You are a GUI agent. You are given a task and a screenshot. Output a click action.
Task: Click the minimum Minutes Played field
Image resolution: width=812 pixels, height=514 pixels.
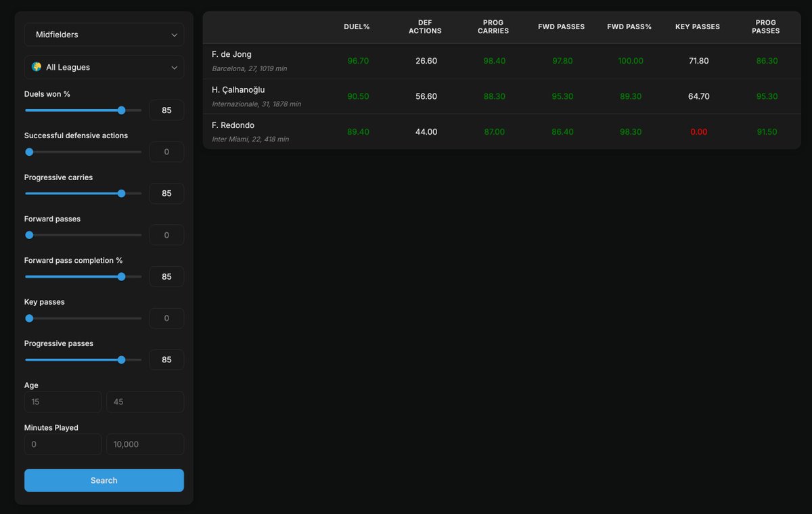click(63, 444)
